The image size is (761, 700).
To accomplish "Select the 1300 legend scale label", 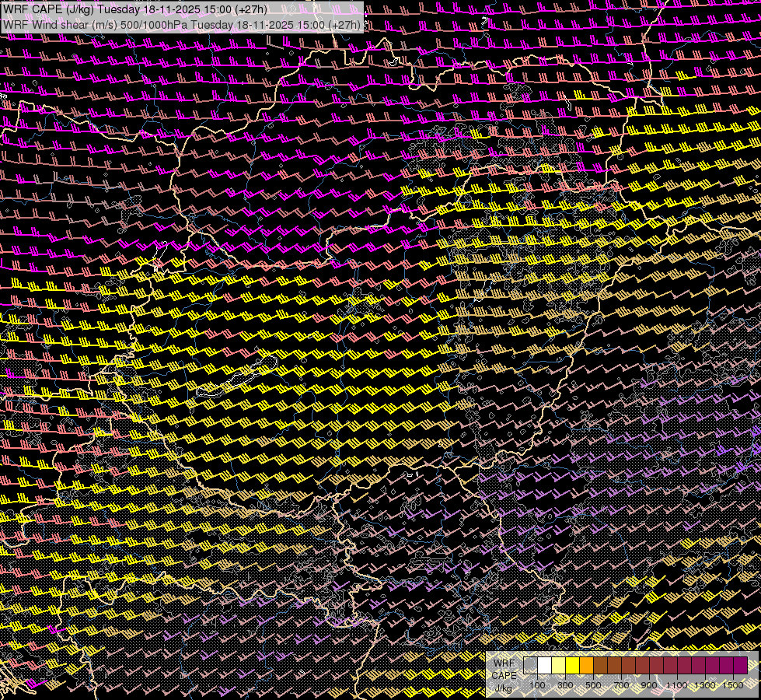I will (x=705, y=685).
